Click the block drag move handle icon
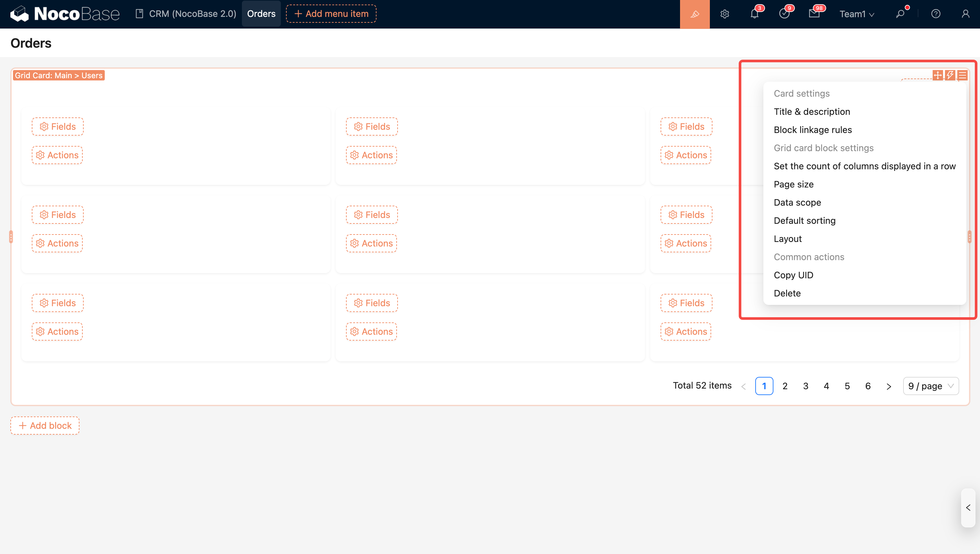This screenshot has height=554, width=980. pyautogui.click(x=938, y=75)
